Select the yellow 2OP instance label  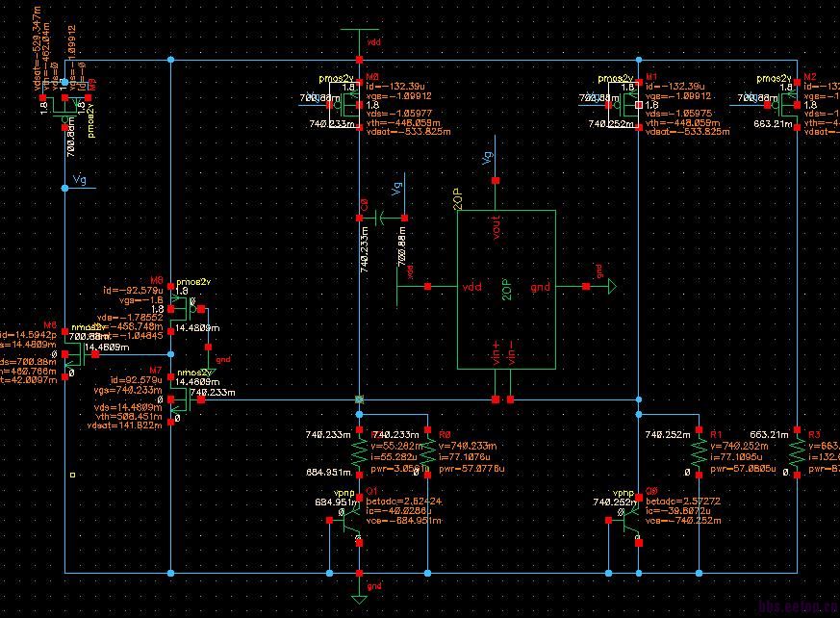pos(457,198)
